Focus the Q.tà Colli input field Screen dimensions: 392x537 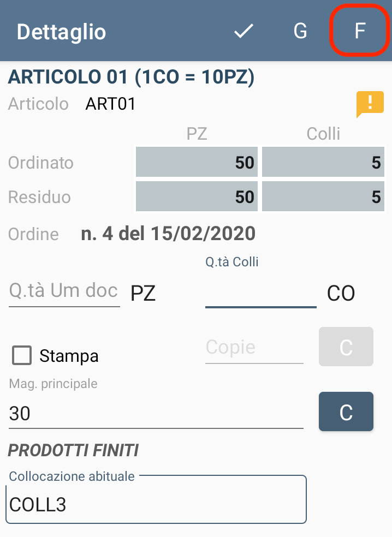coord(261,292)
